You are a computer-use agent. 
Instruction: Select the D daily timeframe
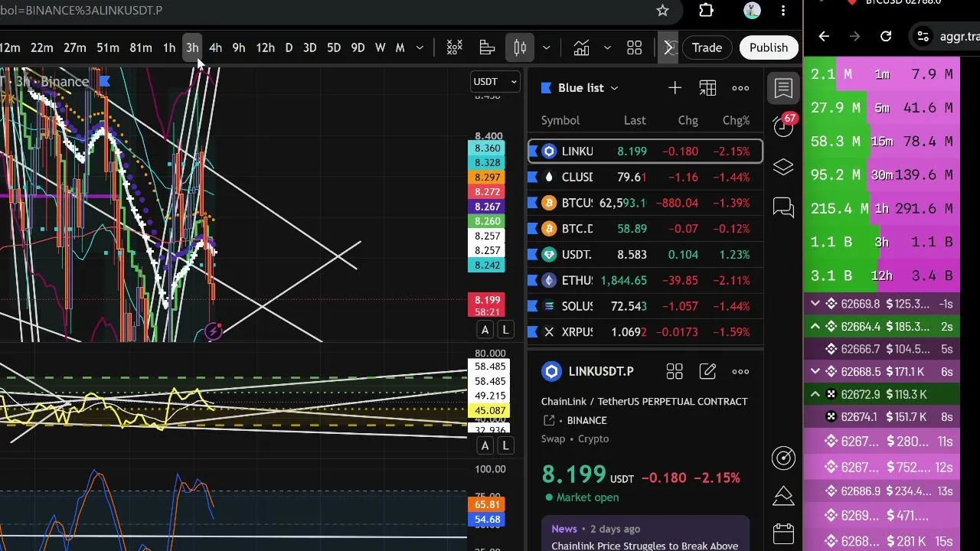[x=289, y=48]
